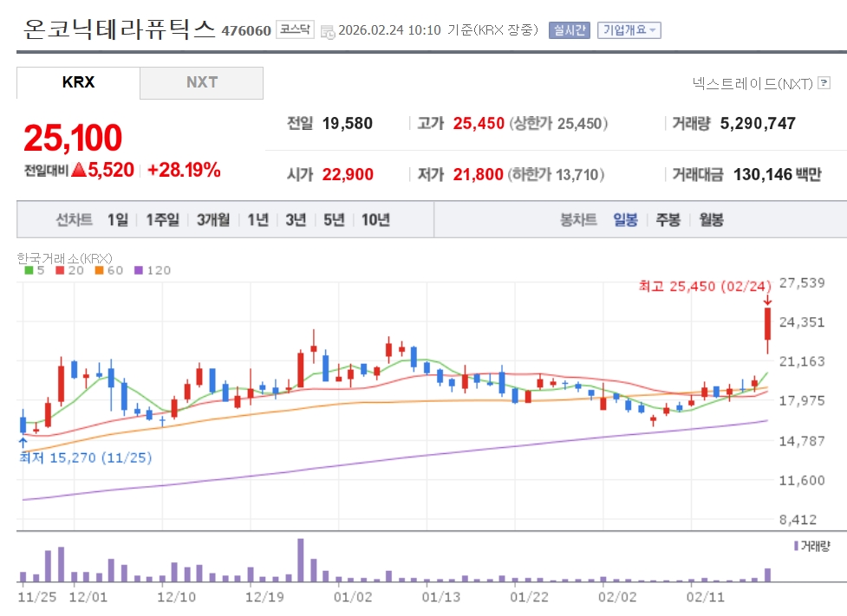The image size is (847, 616).
Task: Click the 코스닥 market badge
Action: point(295,29)
